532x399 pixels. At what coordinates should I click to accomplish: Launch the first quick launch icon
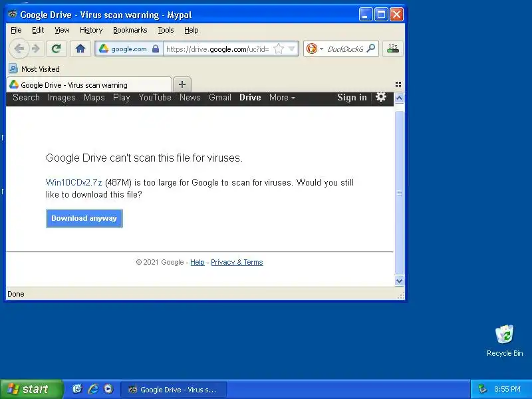(77, 389)
